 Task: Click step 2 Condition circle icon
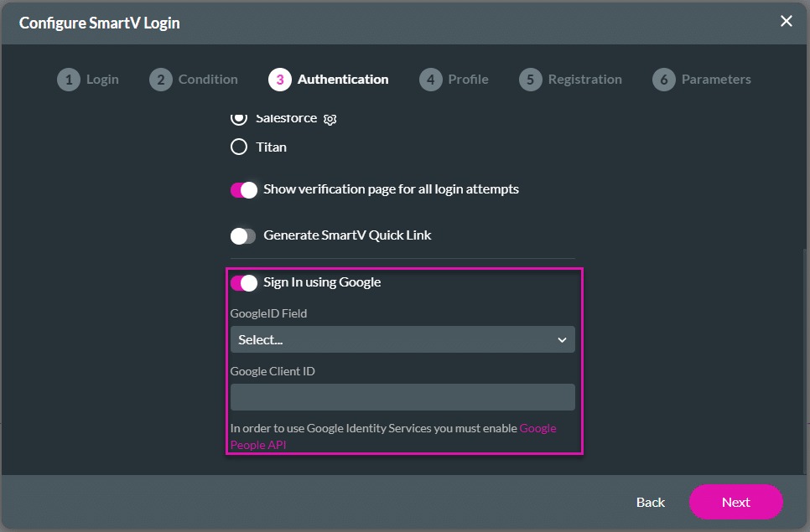click(161, 79)
